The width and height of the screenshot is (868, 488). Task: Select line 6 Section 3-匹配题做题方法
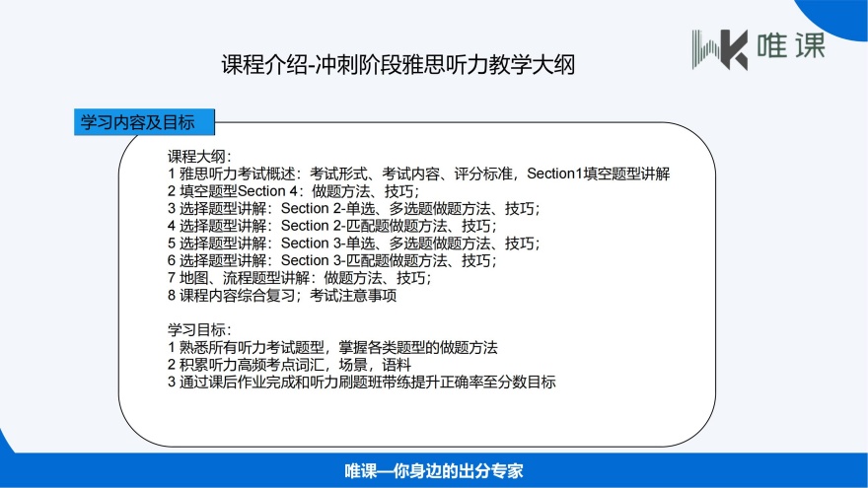[x=332, y=260]
